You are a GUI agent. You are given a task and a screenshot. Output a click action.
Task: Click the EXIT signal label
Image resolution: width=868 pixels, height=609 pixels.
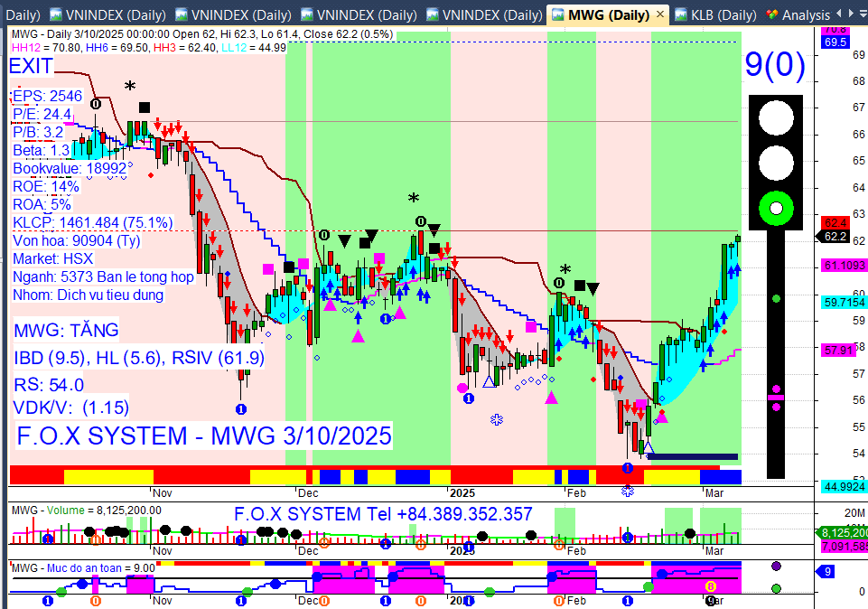click(31, 67)
